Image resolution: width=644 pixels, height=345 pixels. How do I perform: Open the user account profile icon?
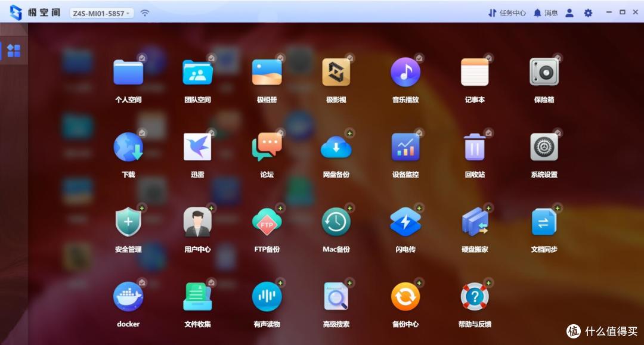[x=569, y=13]
